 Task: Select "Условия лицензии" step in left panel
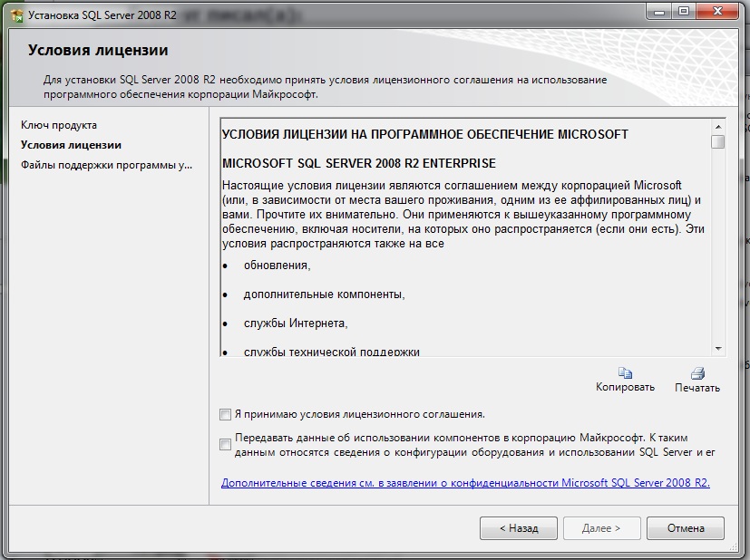(x=71, y=145)
